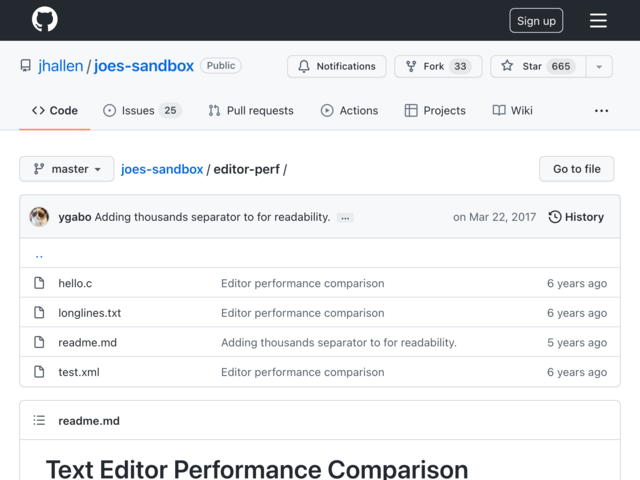Click the Fork count badge 33
The width and height of the screenshot is (640, 480).
(460, 66)
